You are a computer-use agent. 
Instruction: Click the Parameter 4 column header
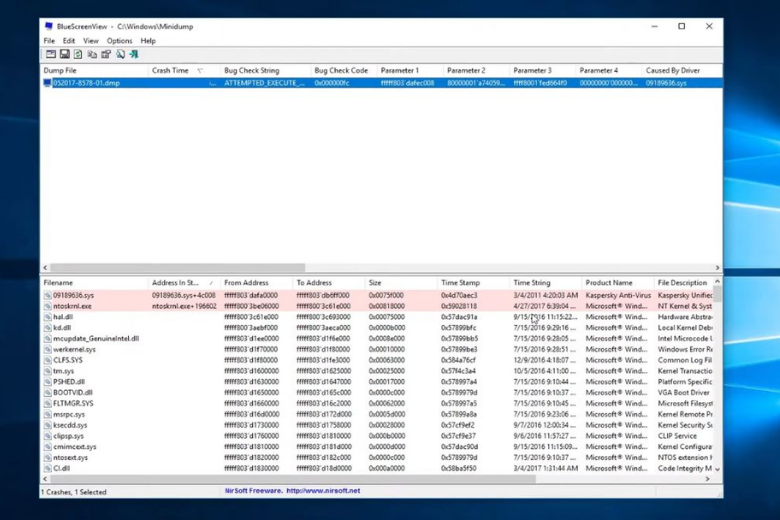[x=609, y=71]
